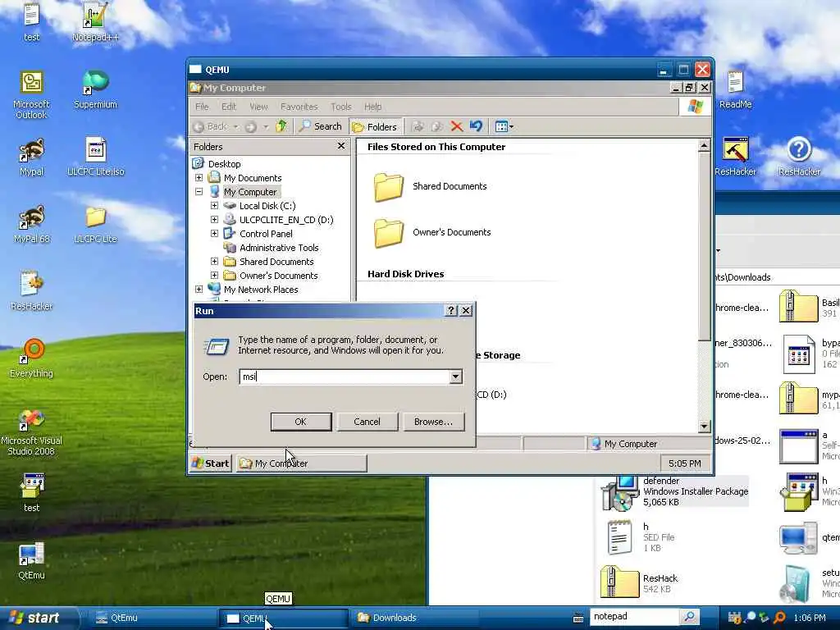Open the Tools menu in My Computer
840x630 pixels.
340,107
